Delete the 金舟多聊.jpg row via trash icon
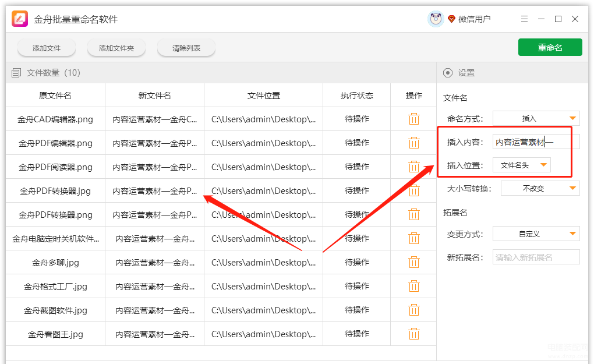This screenshot has width=594, height=364. point(413,262)
